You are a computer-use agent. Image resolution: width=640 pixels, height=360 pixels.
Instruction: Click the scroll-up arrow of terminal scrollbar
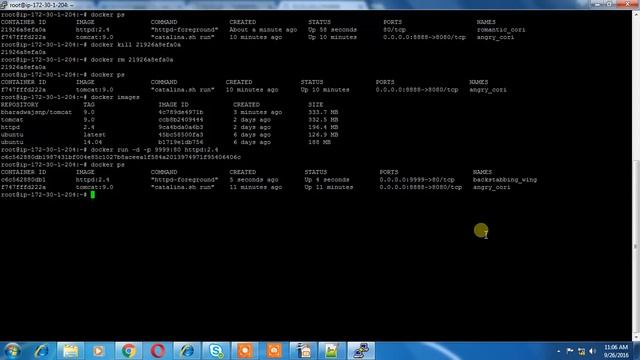pyautogui.click(x=636, y=14)
